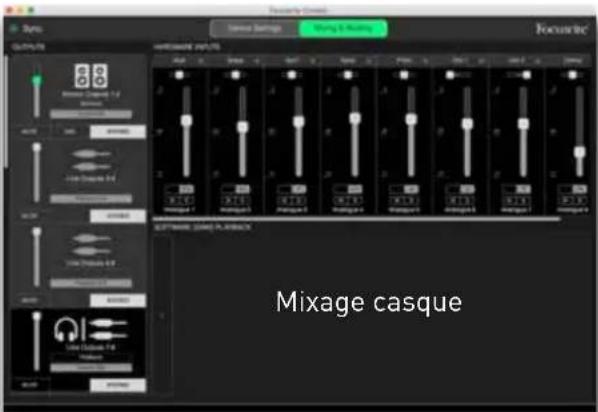Toggle the mono/stereo switch on Analogue 1
The image size is (598, 412).
[x=179, y=189]
